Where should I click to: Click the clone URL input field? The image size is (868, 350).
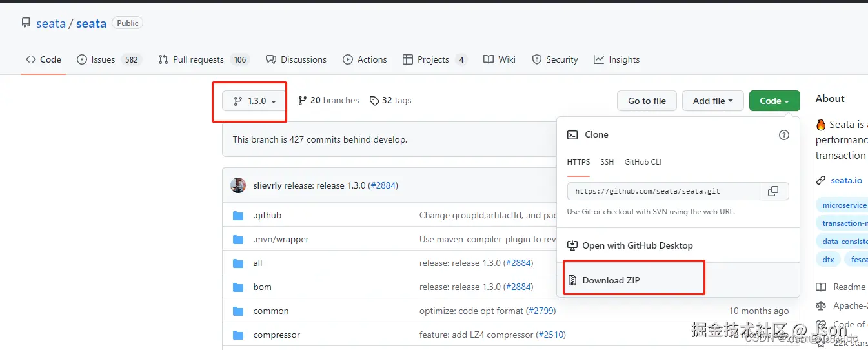click(x=663, y=191)
